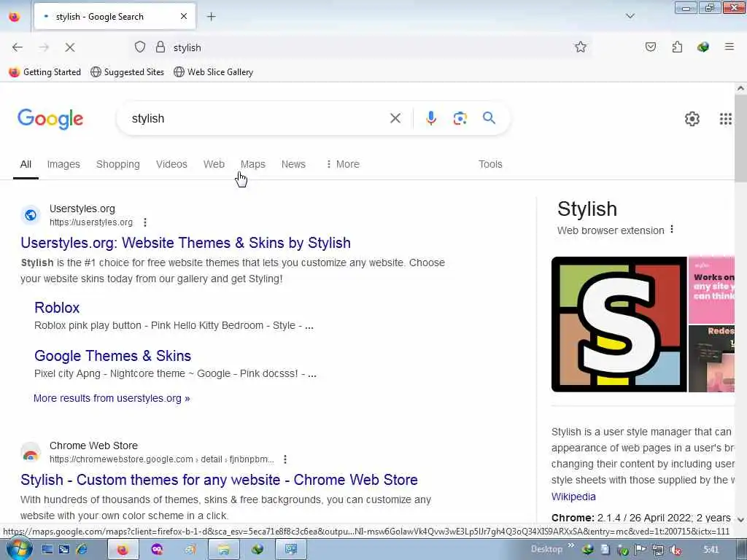Viewport: 747px width, 560px height.
Task: Select the Maps search tab
Action: 253,164
